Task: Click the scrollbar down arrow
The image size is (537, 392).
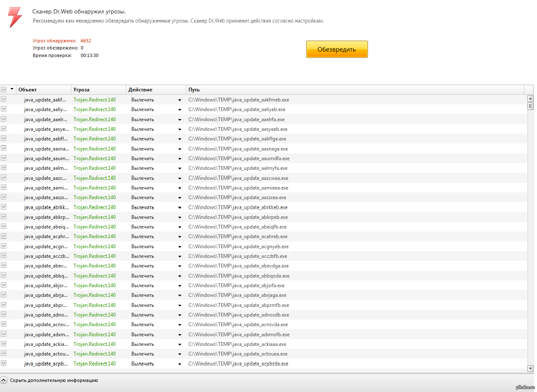Action: pos(530,368)
